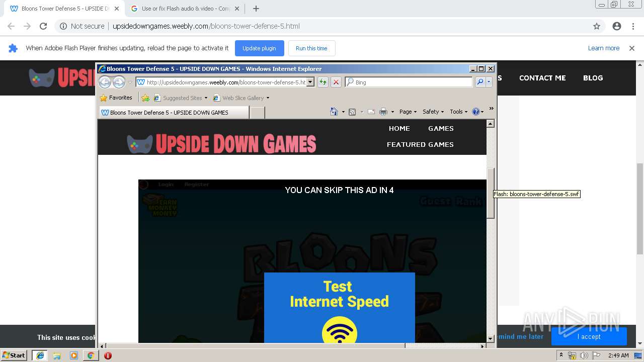Click IE RSS feeds icon
The image size is (644, 362).
tap(352, 112)
